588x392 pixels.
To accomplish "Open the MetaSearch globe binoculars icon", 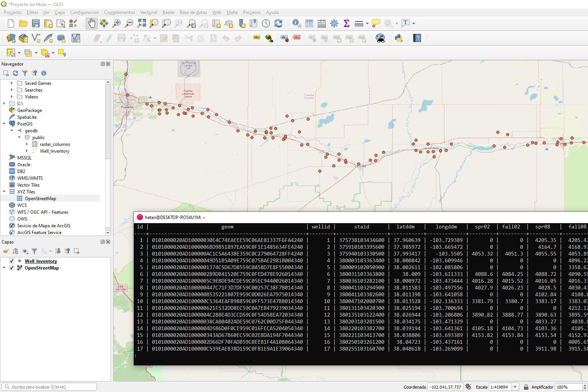I will click(380, 38).
